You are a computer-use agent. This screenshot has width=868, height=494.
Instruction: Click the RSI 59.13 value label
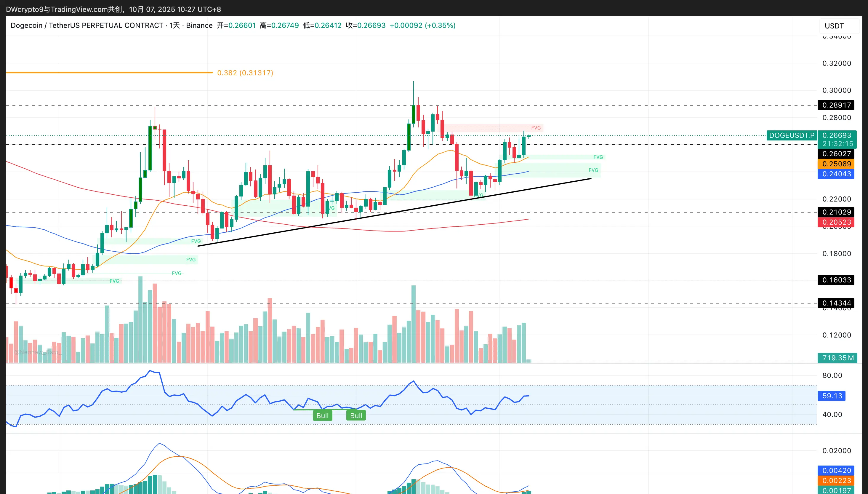coord(832,396)
